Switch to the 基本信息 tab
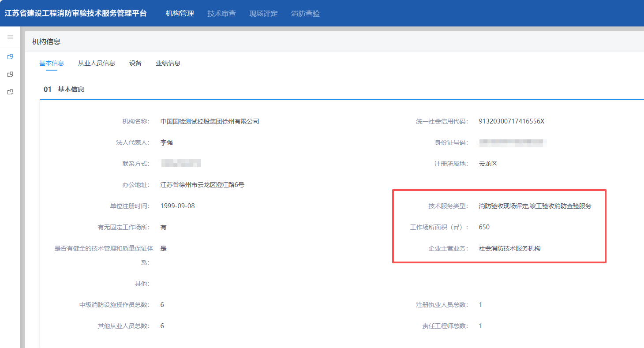The height and width of the screenshot is (348, 644). tap(52, 63)
